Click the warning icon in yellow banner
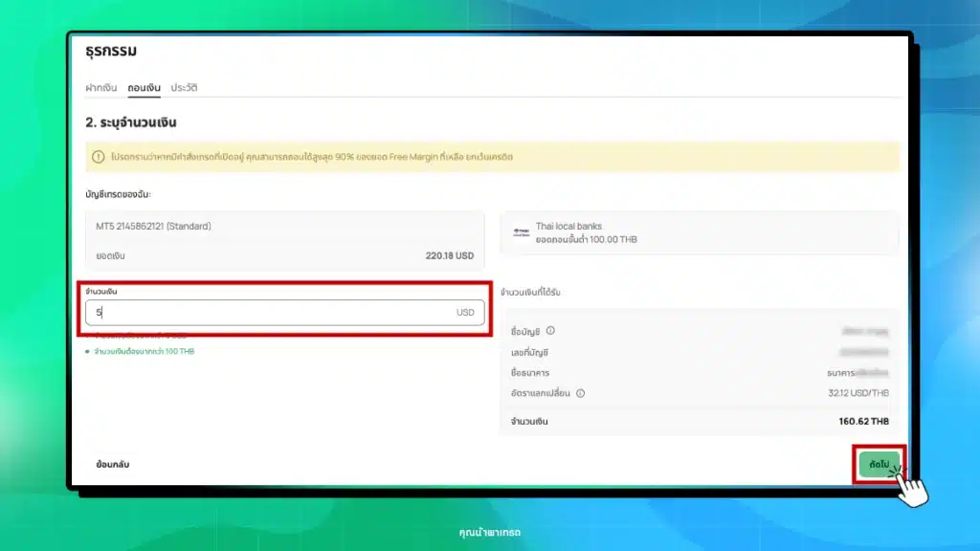Image resolution: width=980 pixels, height=551 pixels. 98,157
